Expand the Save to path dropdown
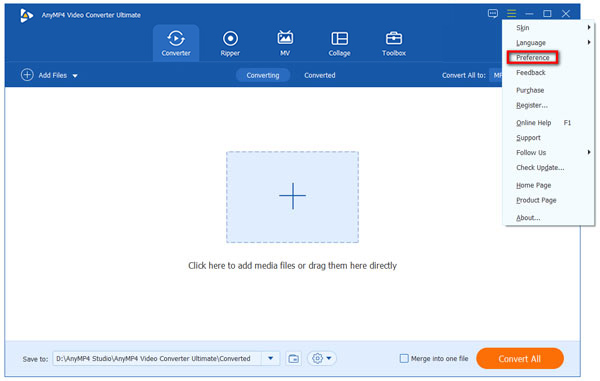Screen dimensions: 600x381 pyautogui.click(x=271, y=358)
